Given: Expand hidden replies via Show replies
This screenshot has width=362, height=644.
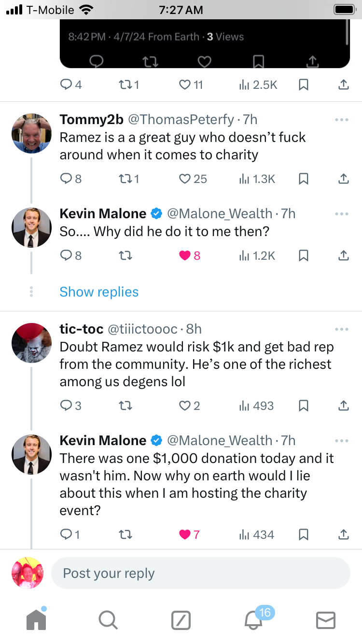Looking at the screenshot, I should coord(99,292).
